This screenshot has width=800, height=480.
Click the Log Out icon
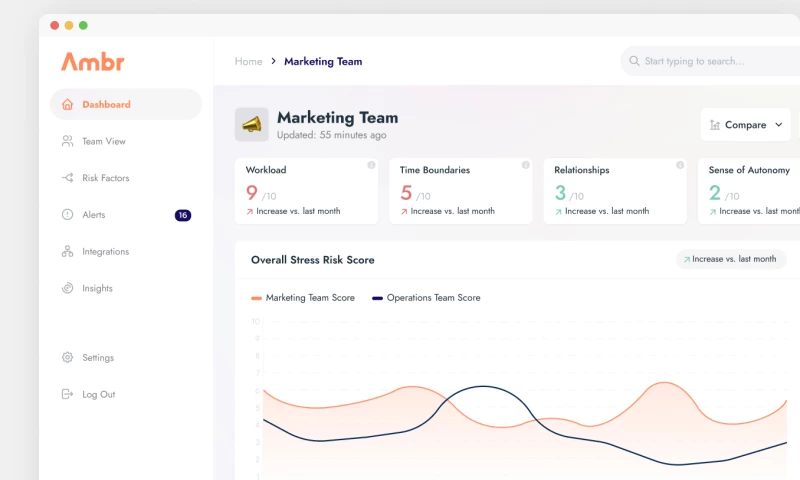(67, 394)
